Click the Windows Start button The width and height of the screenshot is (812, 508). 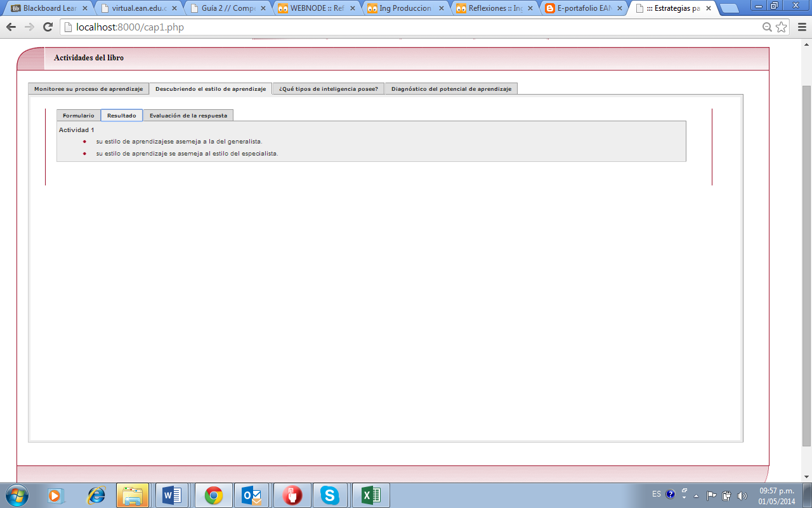[17, 495]
